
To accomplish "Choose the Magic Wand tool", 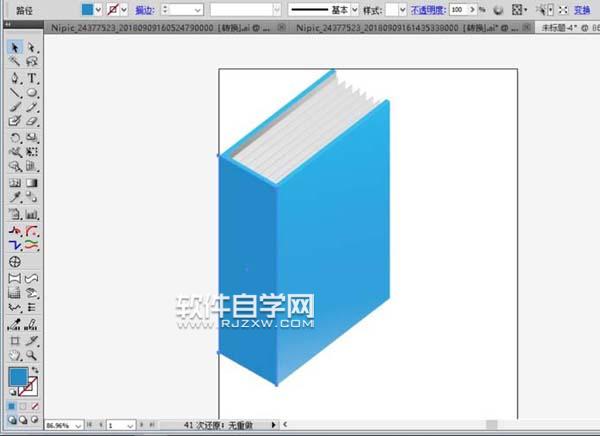I will (x=15, y=61).
